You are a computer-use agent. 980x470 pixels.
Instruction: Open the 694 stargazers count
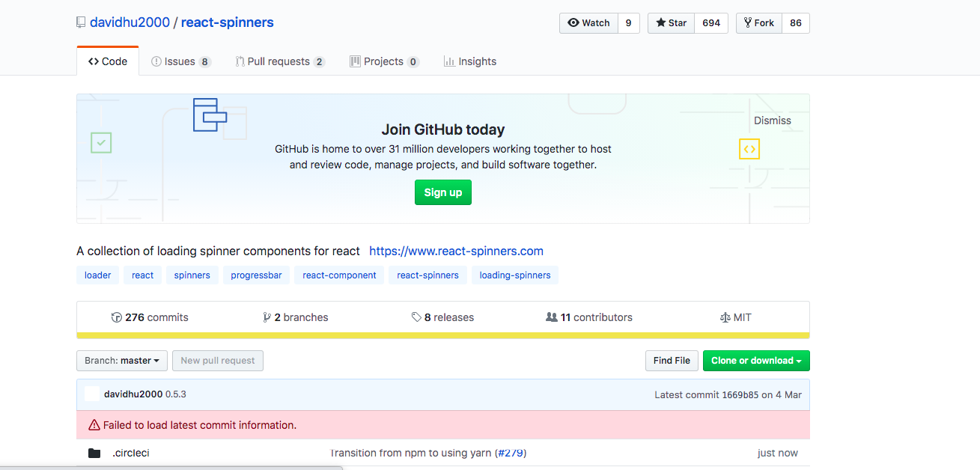pyautogui.click(x=711, y=23)
